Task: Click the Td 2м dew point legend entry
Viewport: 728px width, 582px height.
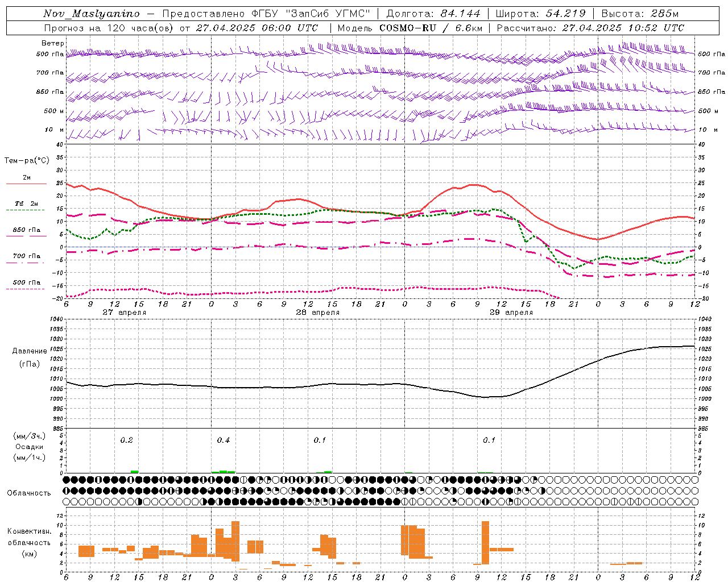Action: point(27,203)
